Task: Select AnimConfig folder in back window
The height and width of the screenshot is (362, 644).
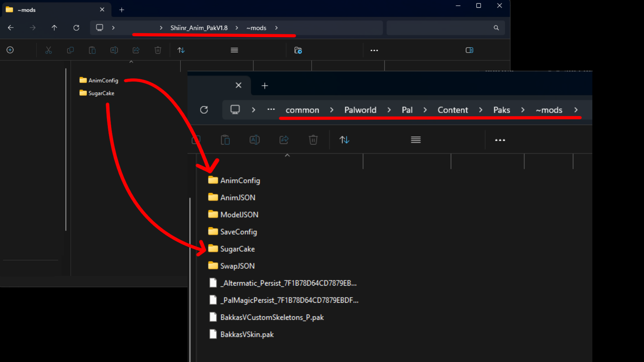Action: point(99,80)
